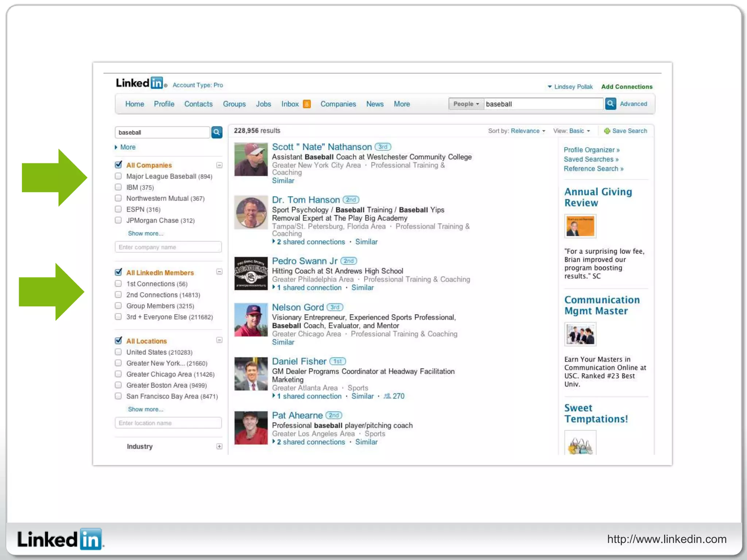This screenshot has height=560, width=747.
Task: Open the Sort by Relevance dropdown
Action: click(528, 131)
